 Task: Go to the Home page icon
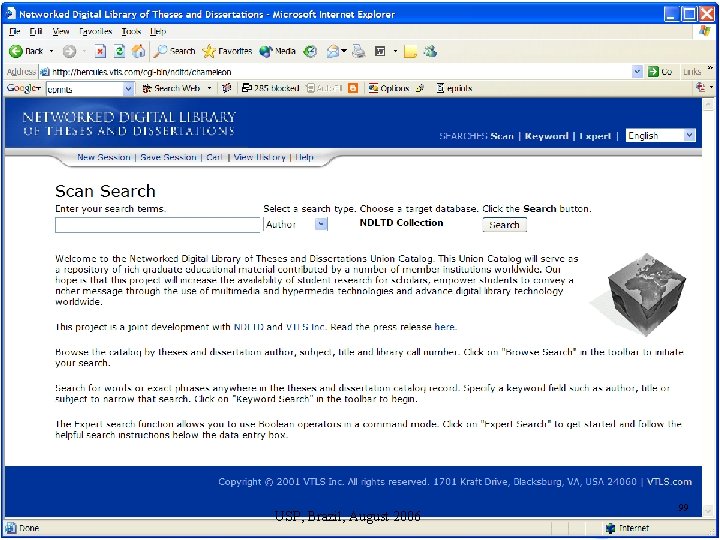pyautogui.click(x=138, y=51)
